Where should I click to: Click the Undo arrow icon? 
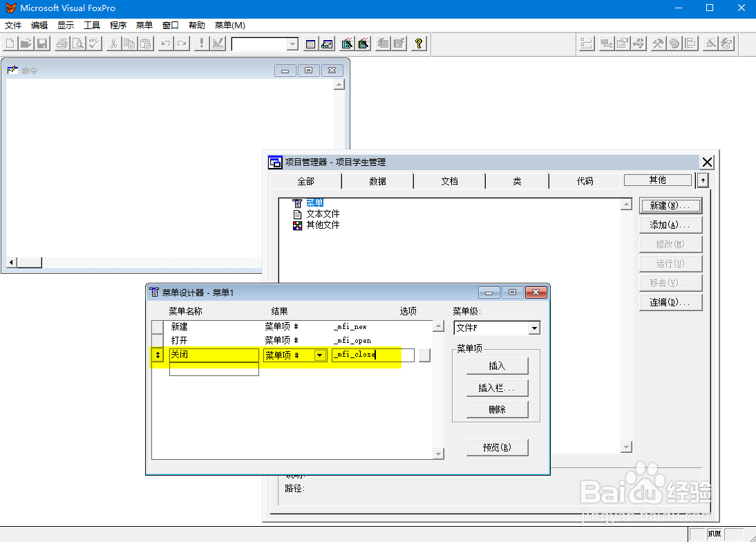point(165,44)
